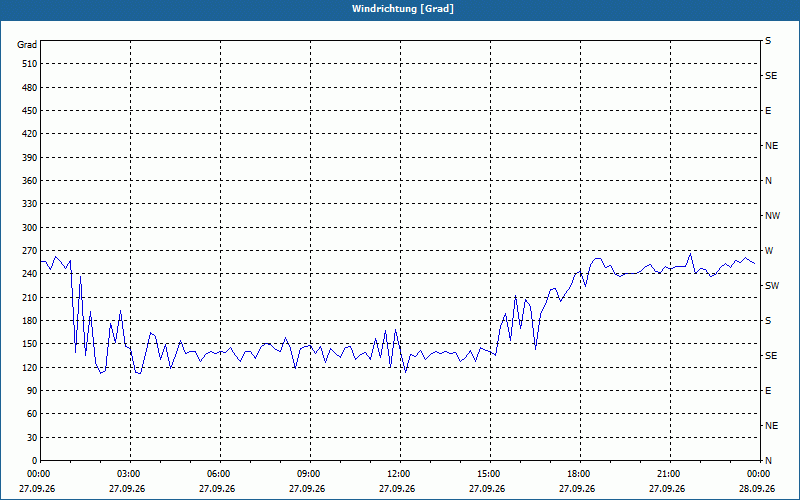Click the 09:00 time label
This screenshot has width=800, height=500.
pos(309,474)
